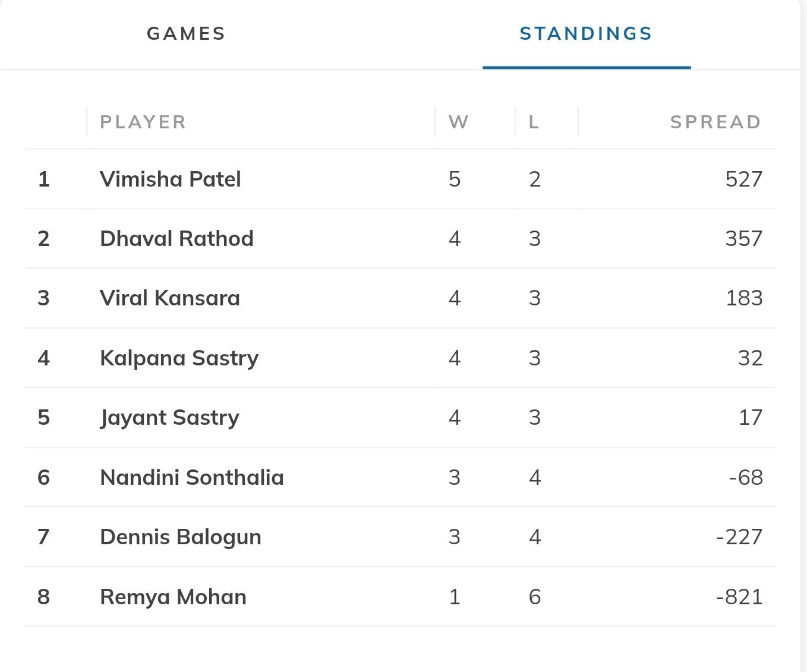Click on Kalpana Sastry's name
Screen dimensions: 807x672
pos(179,358)
